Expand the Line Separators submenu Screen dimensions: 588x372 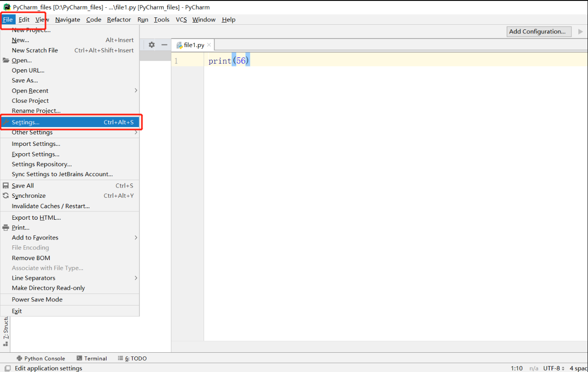70,278
